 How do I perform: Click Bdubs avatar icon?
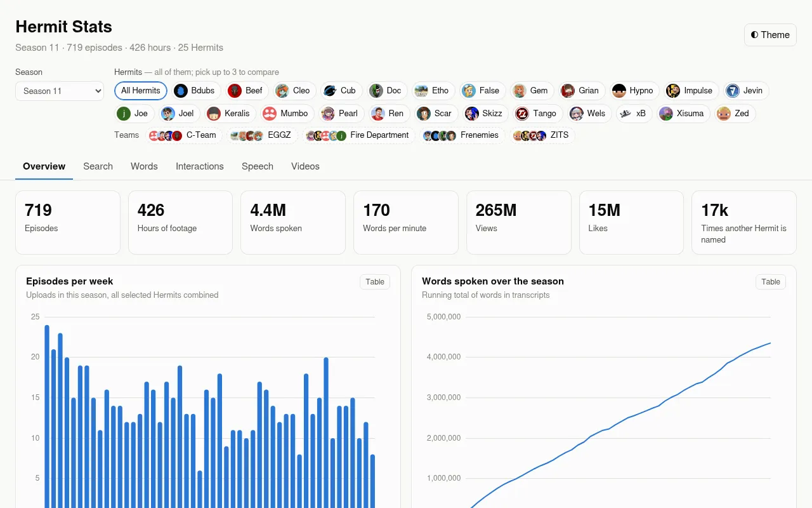[181, 91]
